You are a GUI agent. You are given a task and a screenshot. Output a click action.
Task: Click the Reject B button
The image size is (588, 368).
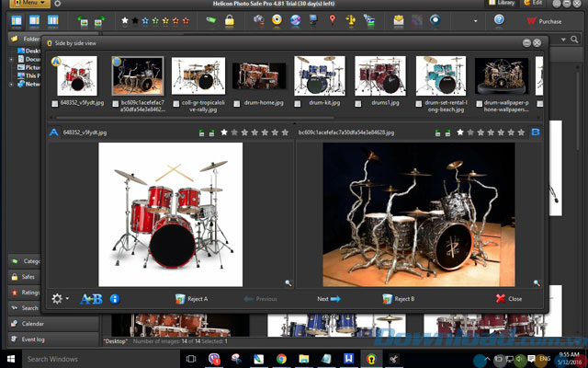[x=399, y=299]
